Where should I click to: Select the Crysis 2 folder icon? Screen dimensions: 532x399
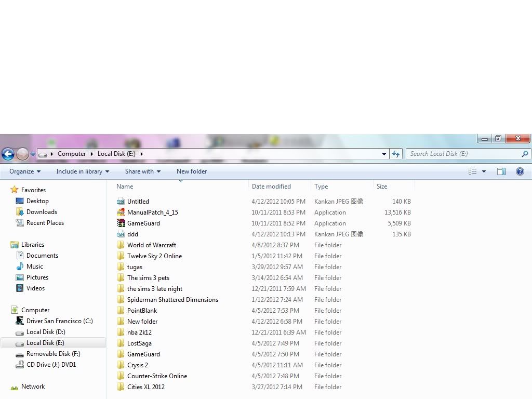point(121,365)
